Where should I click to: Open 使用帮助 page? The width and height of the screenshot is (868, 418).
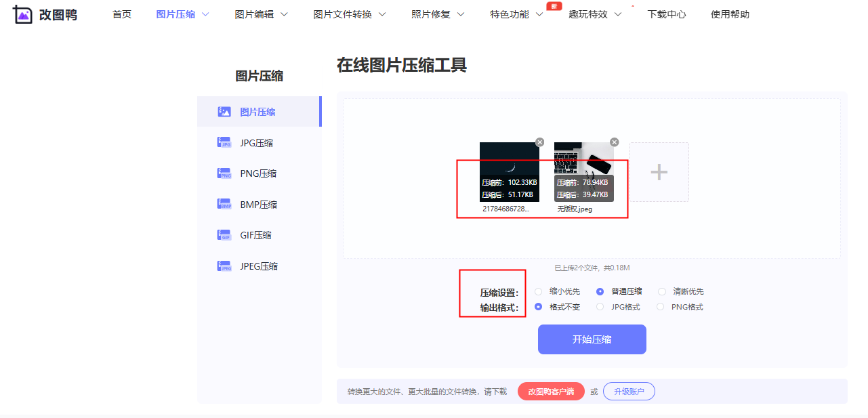click(x=730, y=14)
